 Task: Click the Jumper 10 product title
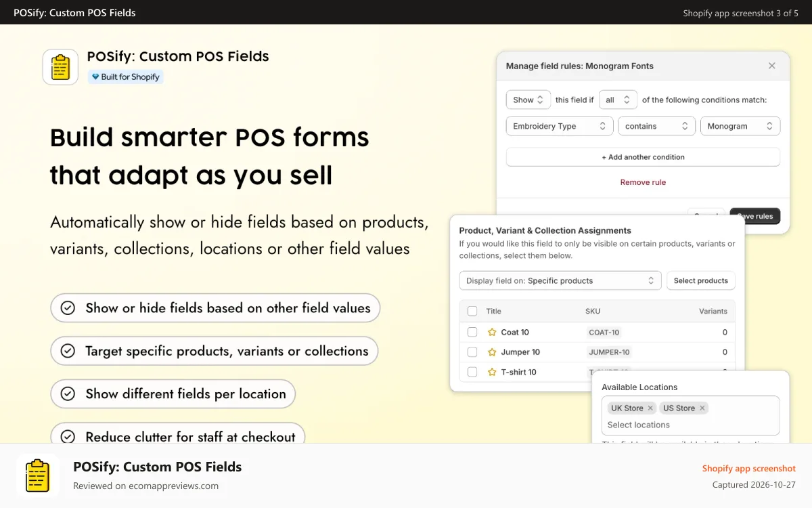(520, 352)
